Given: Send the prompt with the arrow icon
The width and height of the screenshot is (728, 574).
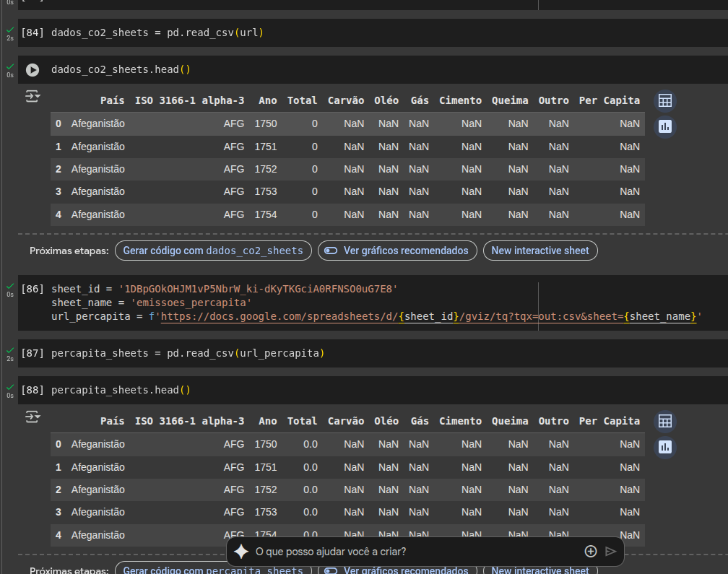Looking at the screenshot, I should click(611, 552).
